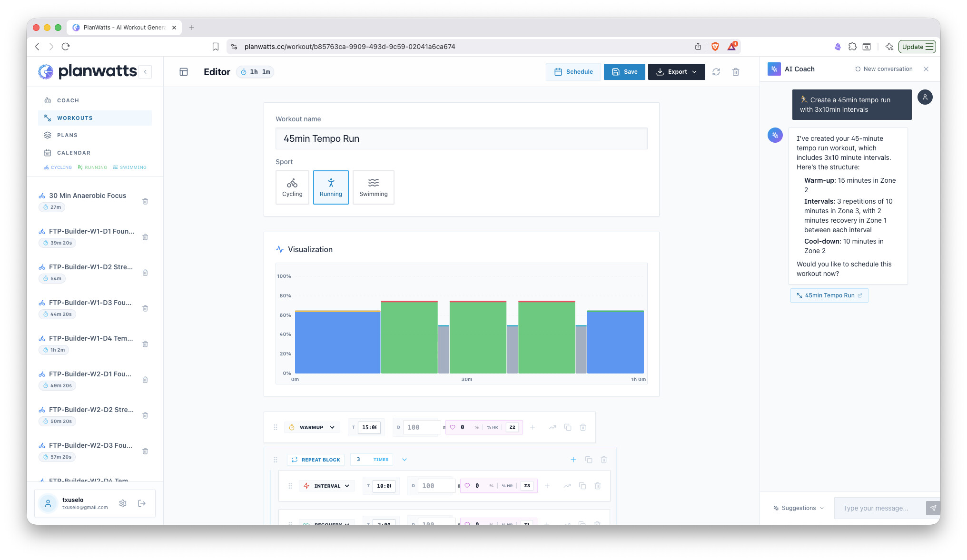Open the Export dropdown
Screen dimensions: 967x560
tap(676, 72)
